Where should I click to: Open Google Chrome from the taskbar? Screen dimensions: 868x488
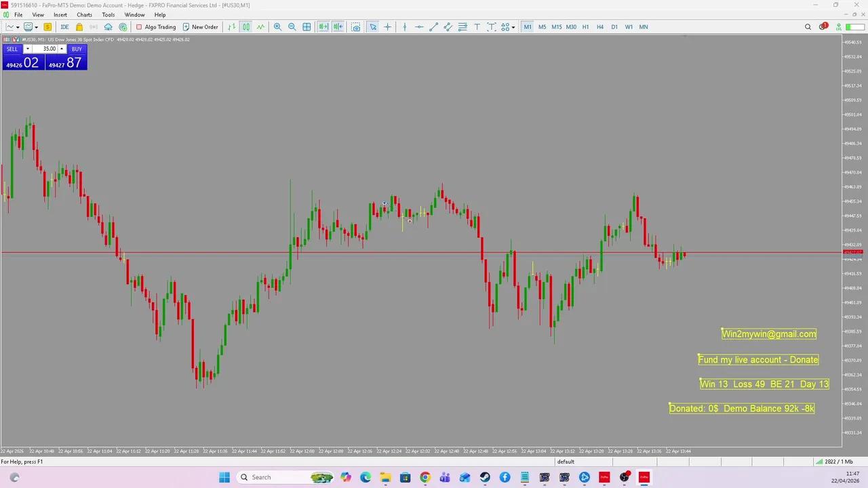pos(425,477)
